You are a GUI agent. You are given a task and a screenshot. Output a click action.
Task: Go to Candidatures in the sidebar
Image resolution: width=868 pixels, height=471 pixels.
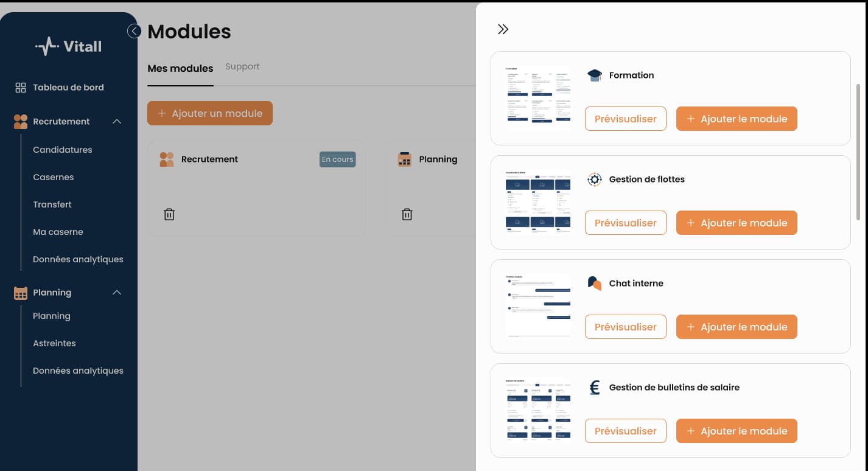coord(63,150)
